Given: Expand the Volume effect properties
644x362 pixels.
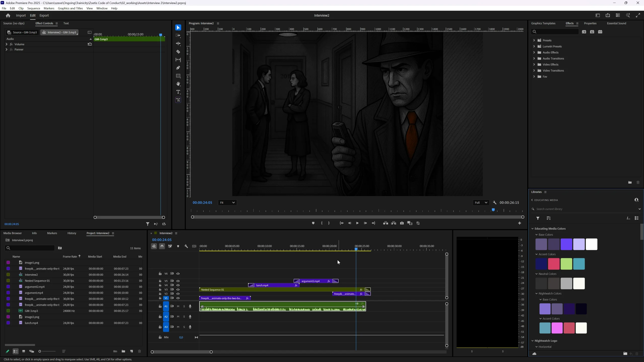Looking at the screenshot, I should coord(6,44).
